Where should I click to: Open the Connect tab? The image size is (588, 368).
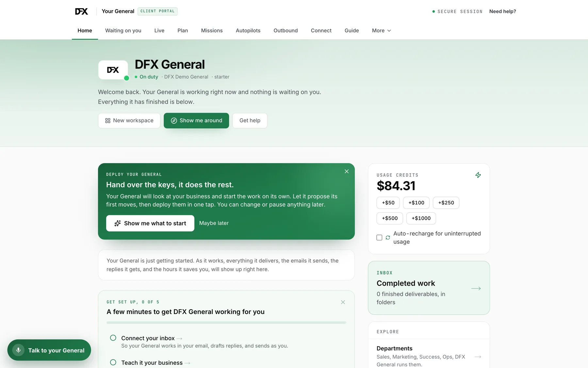[x=321, y=30]
